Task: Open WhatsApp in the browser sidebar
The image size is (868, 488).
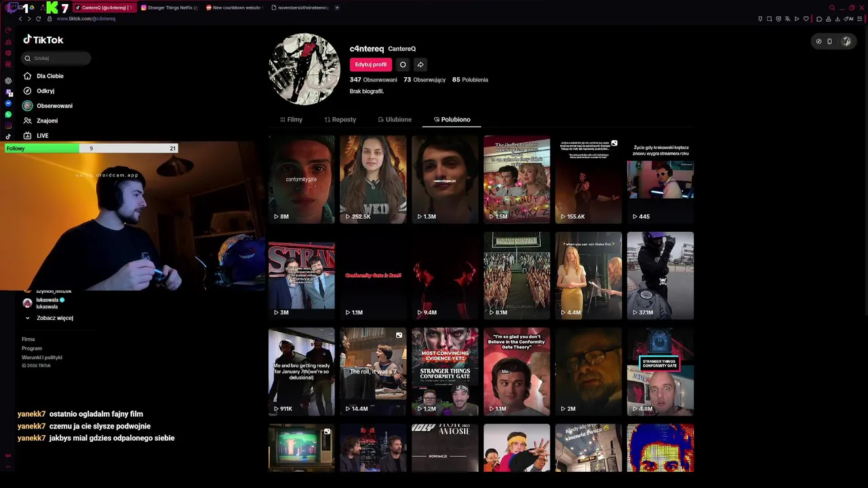Action: point(8,115)
